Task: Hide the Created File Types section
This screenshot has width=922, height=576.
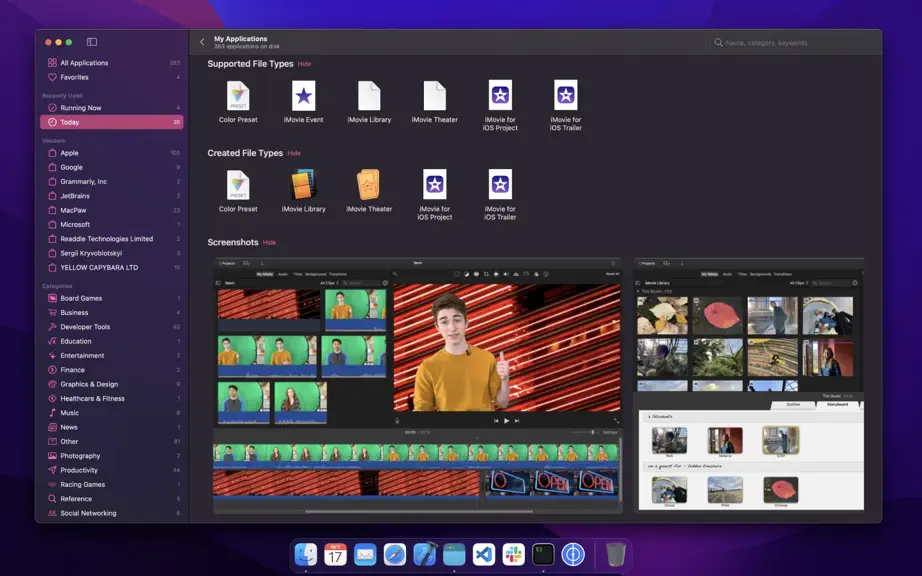Action: tap(294, 153)
